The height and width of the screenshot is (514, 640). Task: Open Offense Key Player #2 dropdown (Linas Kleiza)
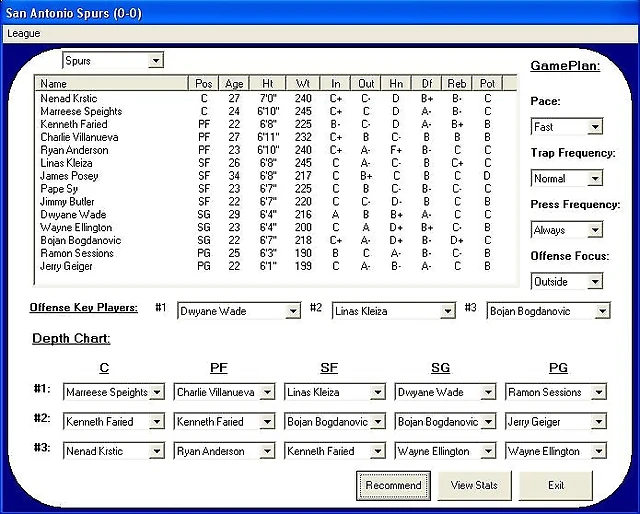[393, 311]
